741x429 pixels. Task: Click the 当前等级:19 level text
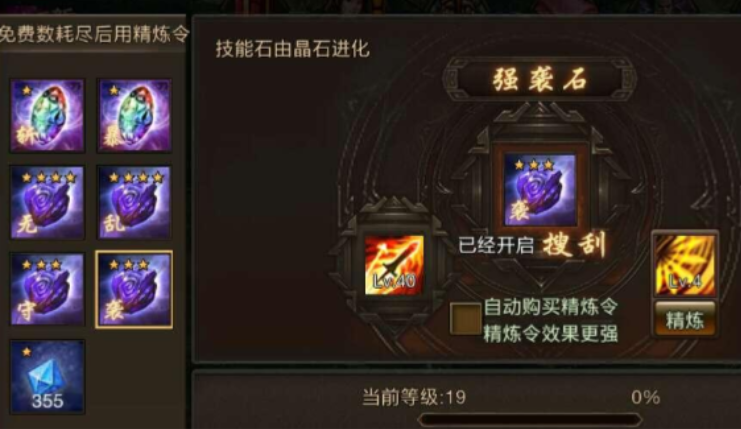(414, 397)
